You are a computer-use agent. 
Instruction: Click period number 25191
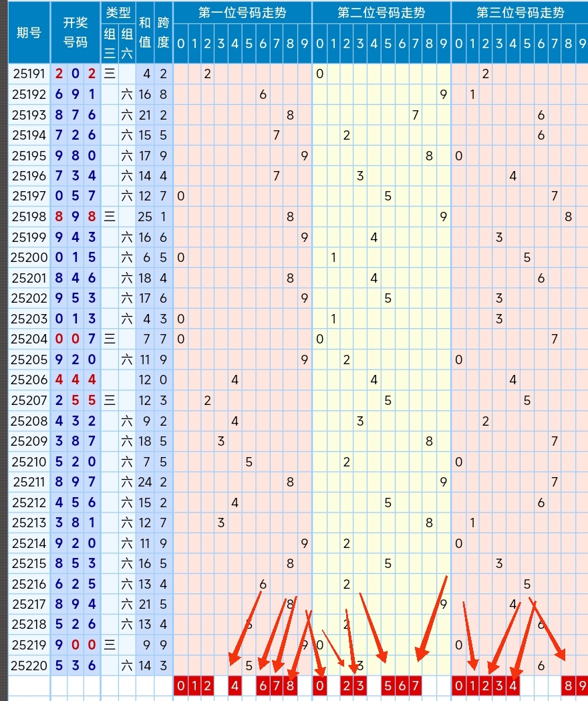click(x=29, y=74)
